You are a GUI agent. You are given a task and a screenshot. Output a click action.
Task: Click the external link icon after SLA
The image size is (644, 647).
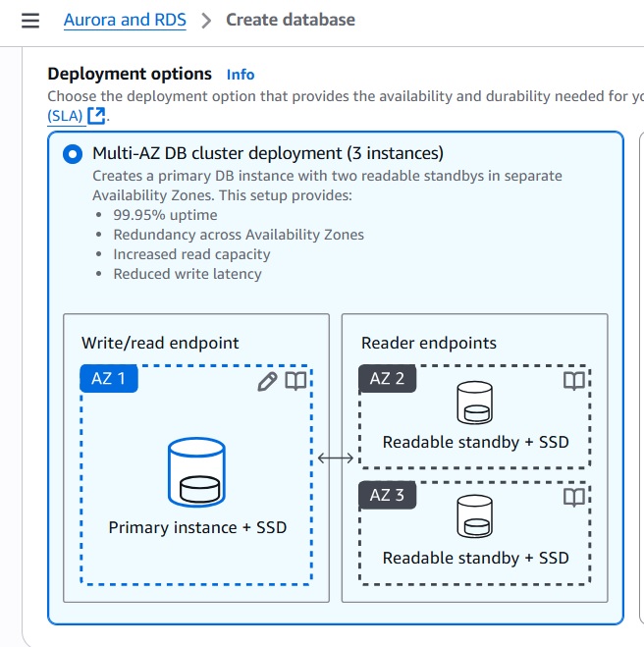coord(96,116)
